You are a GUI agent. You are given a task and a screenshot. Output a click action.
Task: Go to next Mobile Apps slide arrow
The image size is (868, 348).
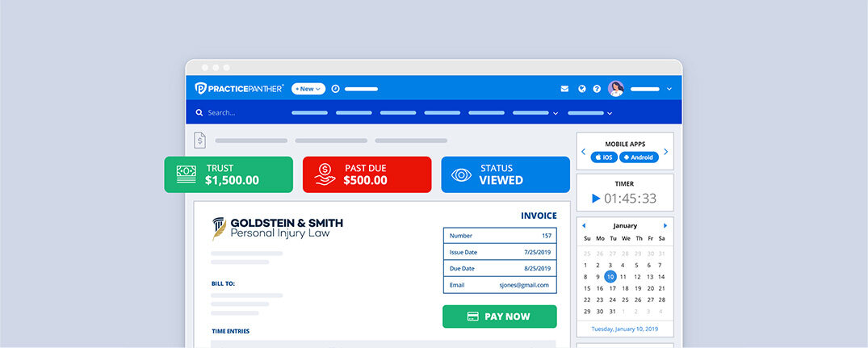coord(666,152)
